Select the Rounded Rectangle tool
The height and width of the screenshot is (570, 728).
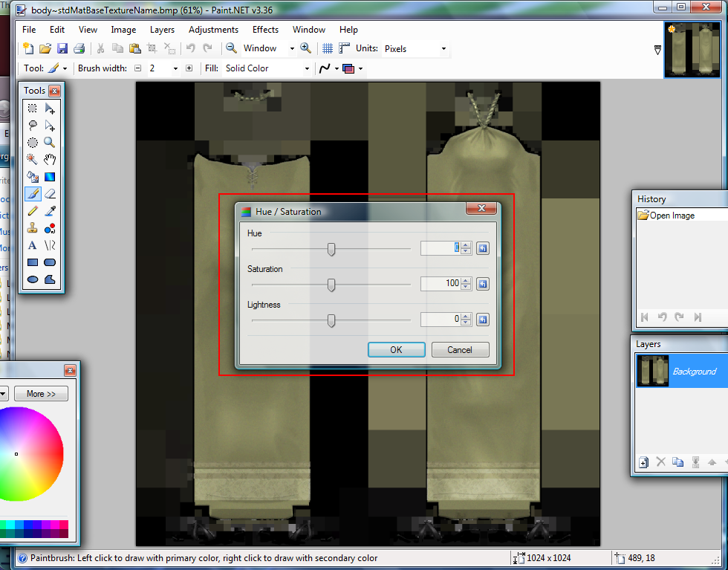click(x=50, y=262)
